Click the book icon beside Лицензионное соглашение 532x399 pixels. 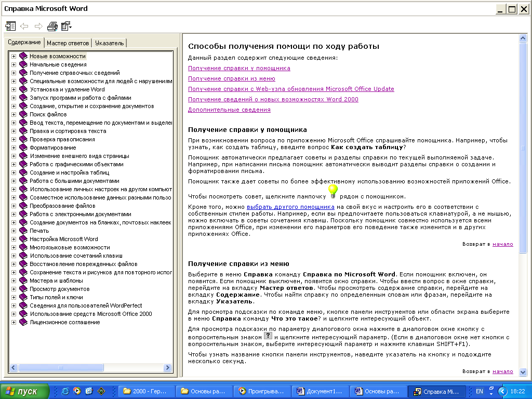[x=23, y=322]
